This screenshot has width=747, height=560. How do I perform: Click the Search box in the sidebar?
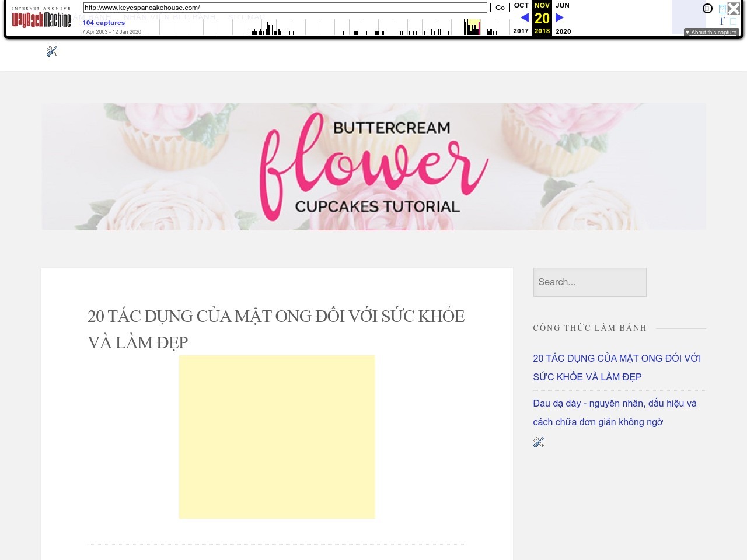click(589, 282)
